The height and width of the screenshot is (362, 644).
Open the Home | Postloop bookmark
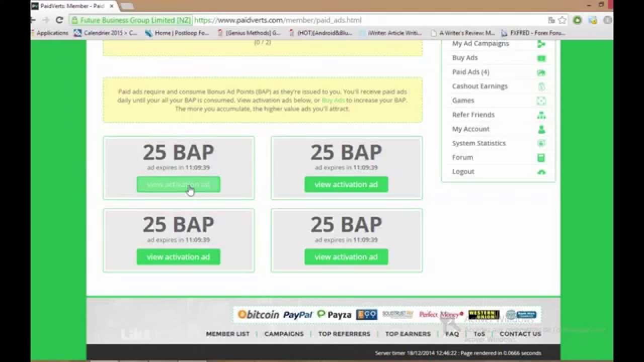pyautogui.click(x=177, y=33)
